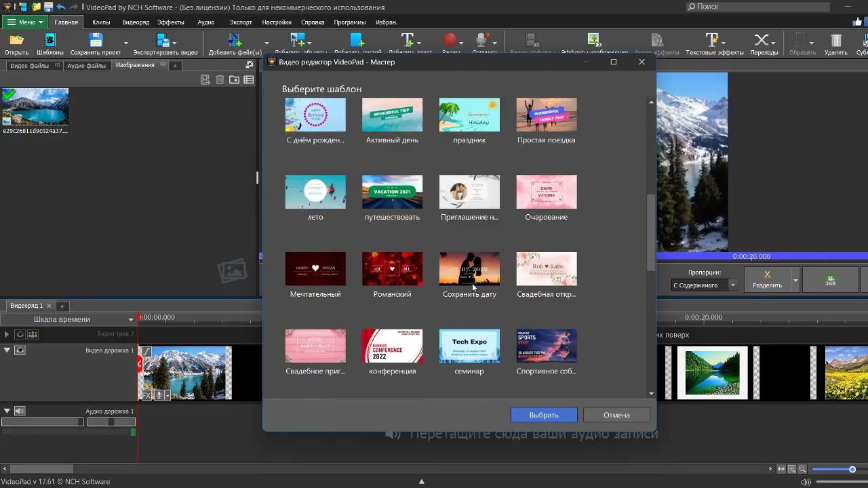
Task: Select the конференция template
Action: [x=392, y=352]
